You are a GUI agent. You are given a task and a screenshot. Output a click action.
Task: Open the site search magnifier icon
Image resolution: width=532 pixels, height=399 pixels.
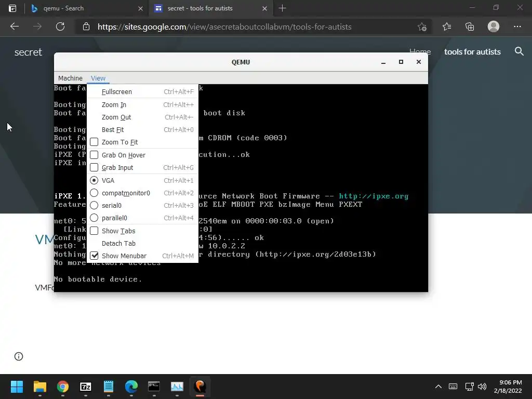(519, 51)
